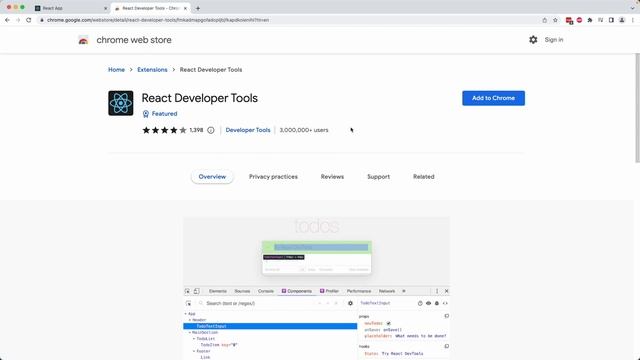The image size is (640, 360).
Task: Open the Chrome profile avatar
Action: pos(622,20)
